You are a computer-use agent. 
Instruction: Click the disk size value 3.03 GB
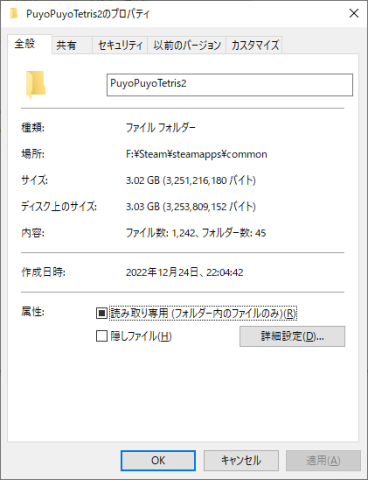point(143,207)
